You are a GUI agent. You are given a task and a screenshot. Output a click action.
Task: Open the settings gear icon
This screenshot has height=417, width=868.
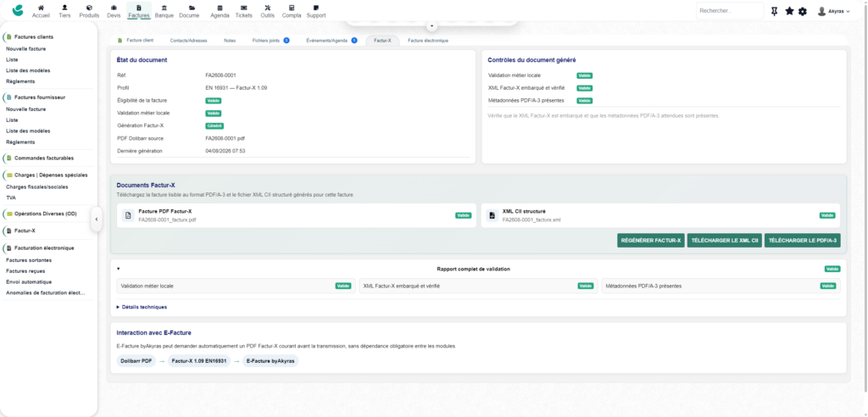coord(802,11)
